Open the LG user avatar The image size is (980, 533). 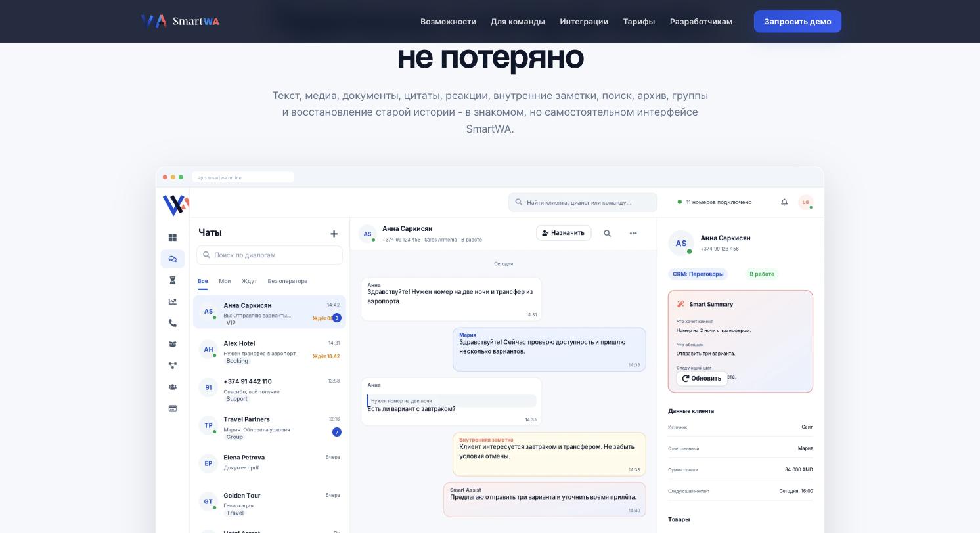click(806, 202)
